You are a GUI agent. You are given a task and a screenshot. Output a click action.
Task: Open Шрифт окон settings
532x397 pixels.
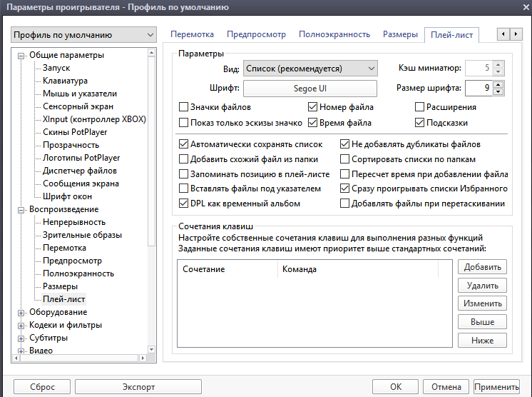coord(67,196)
